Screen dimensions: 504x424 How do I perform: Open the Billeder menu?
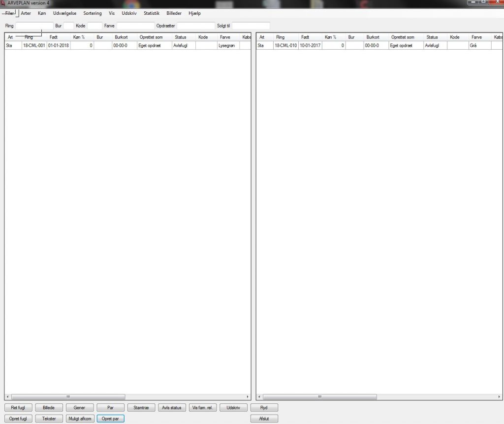pos(174,13)
